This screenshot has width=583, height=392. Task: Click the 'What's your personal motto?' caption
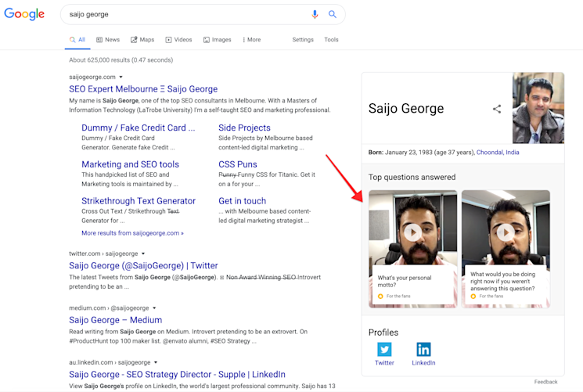pos(405,281)
